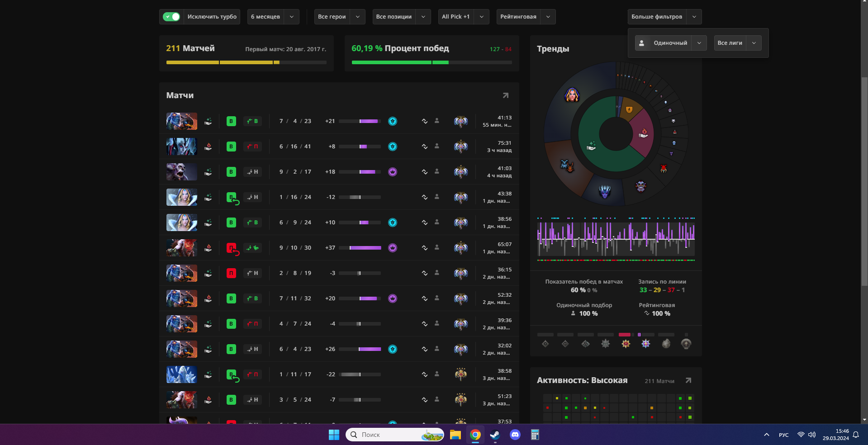Screen dimensions: 868x445
Task: Click the blue award badge in the 41:13 match row
Action: [x=393, y=121]
